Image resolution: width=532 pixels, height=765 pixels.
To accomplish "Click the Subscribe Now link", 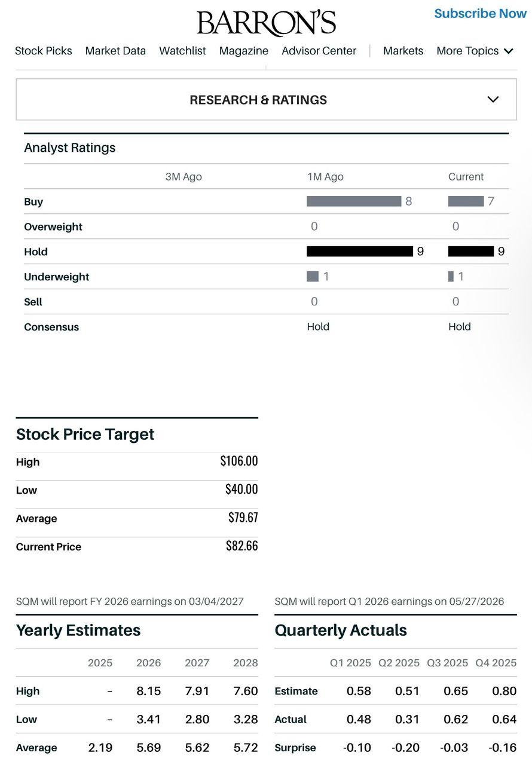I will point(481,13).
